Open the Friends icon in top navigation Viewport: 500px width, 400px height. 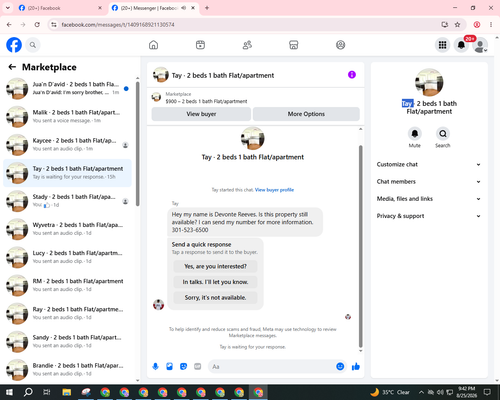pos(247,45)
